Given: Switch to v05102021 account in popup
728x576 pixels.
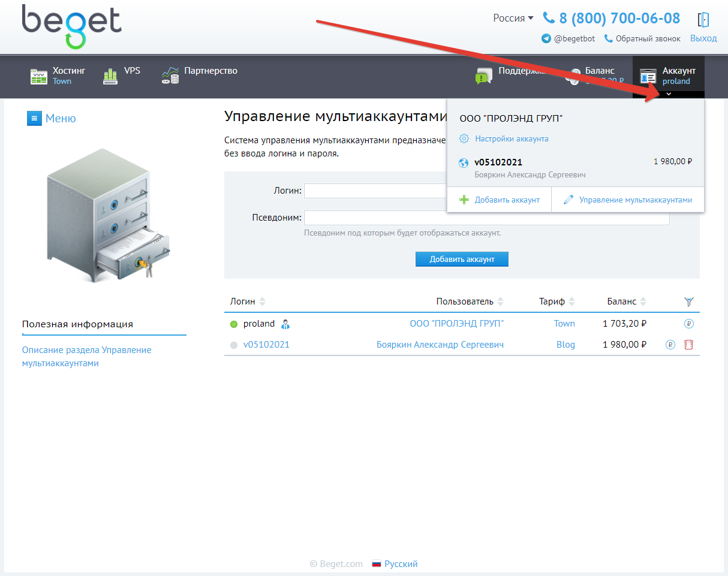Looking at the screenshot, I should point(498,162).
